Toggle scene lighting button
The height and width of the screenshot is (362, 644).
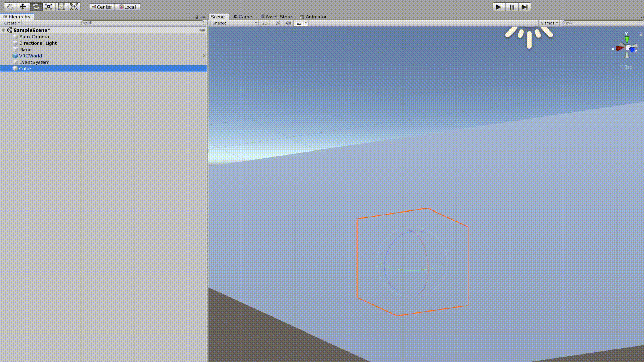tap(278, 23)
